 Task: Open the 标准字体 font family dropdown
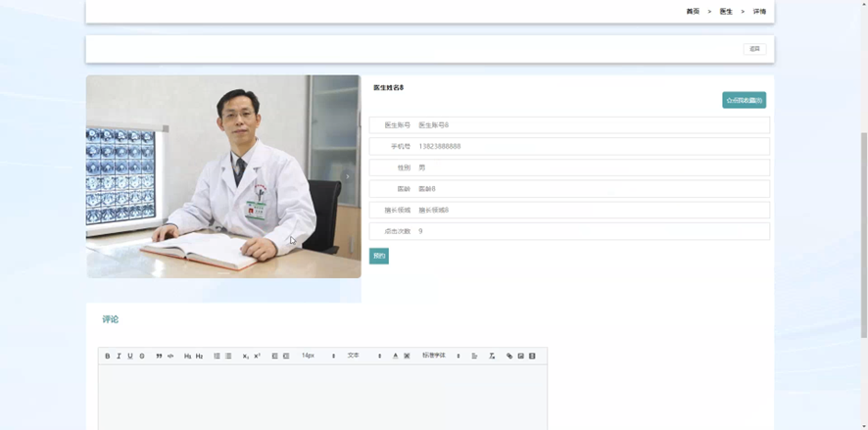[x=441, y=356]
